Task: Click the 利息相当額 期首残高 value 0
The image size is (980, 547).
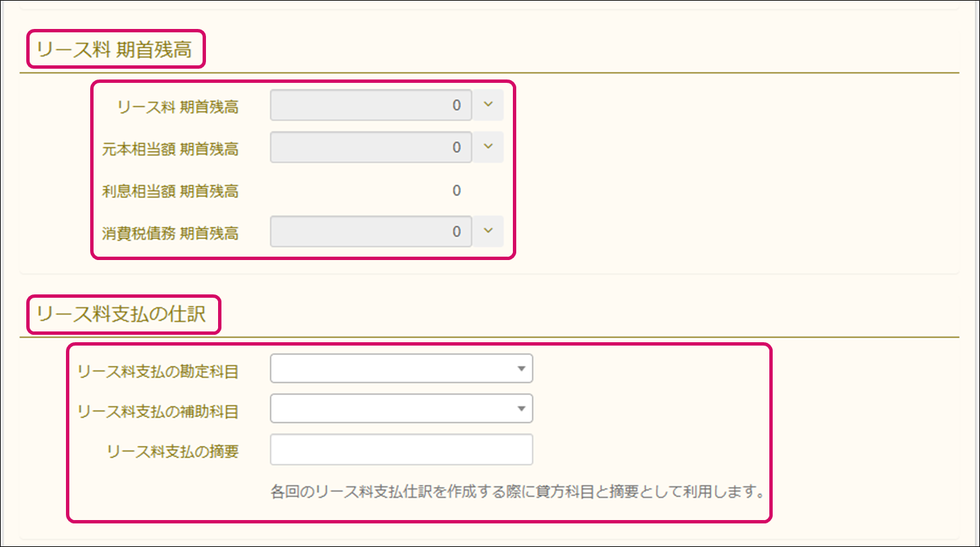Action: 456,191
